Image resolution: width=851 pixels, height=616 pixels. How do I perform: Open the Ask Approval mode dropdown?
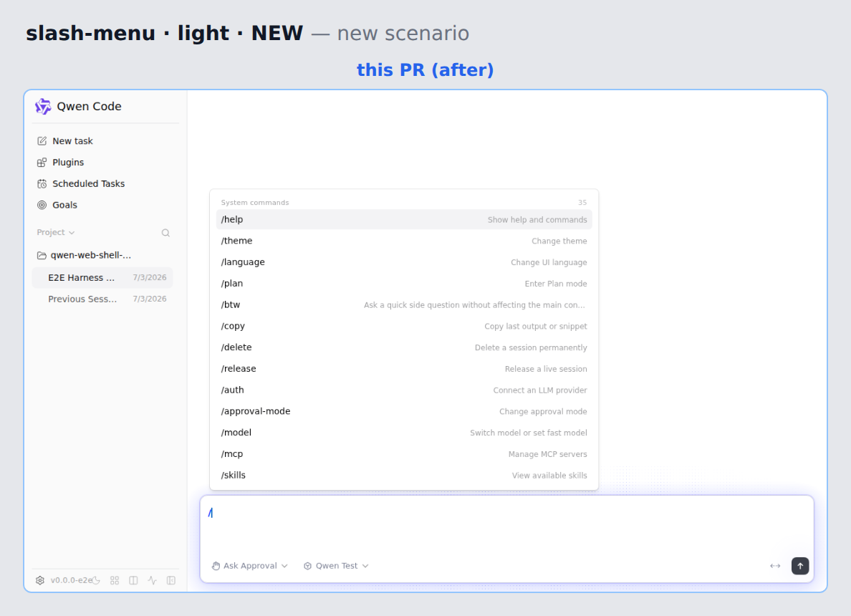tap(250, 566)
